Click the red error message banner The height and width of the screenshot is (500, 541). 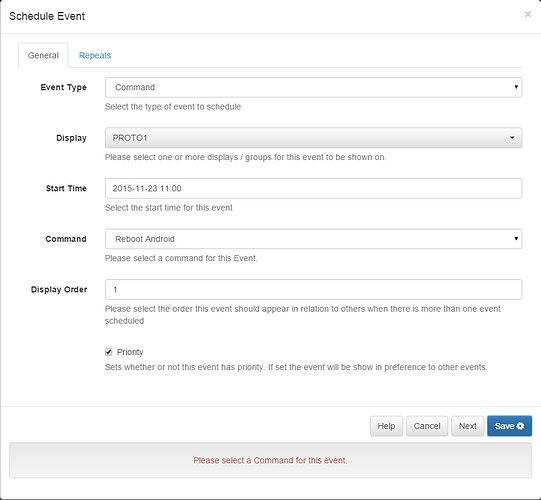(270, 460)
